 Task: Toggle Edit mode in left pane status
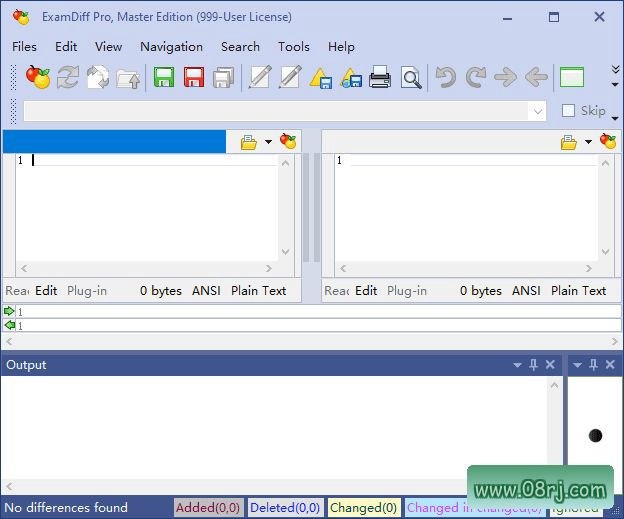click(x=46, y=291)
